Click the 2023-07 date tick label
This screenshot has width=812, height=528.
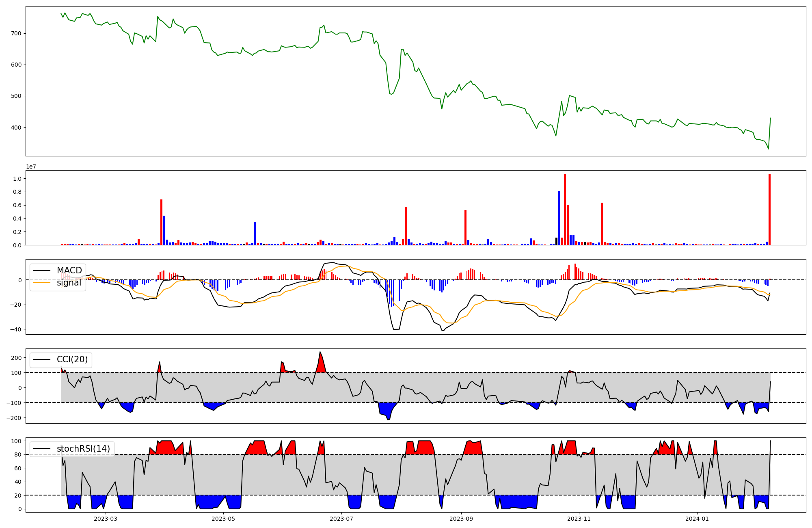point(341,519)
